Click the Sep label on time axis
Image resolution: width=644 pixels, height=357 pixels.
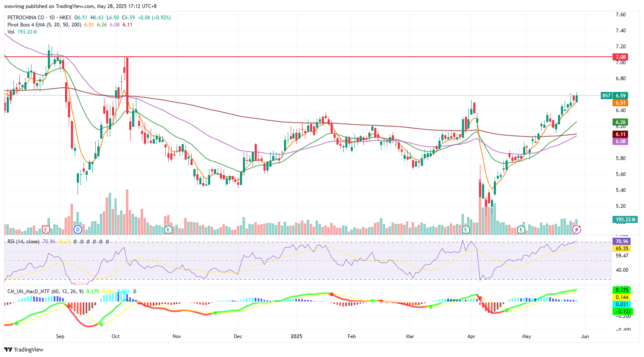[x=60, y=336]
